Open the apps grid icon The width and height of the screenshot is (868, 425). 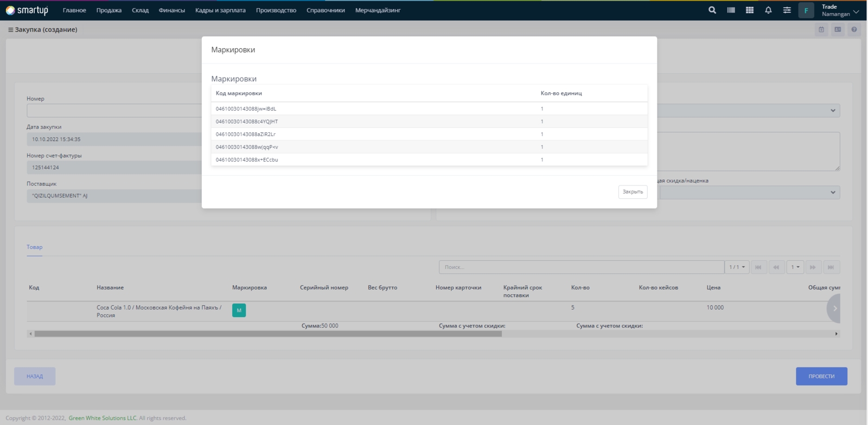tap(750, 10)
